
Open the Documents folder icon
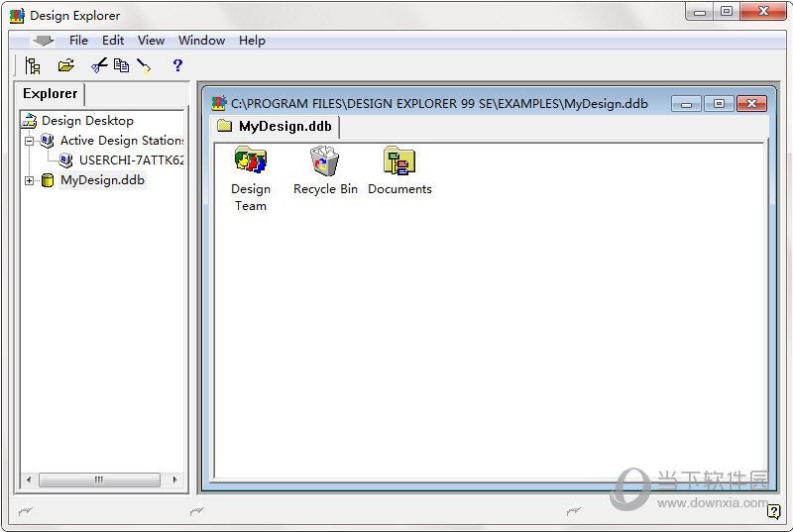399,160
